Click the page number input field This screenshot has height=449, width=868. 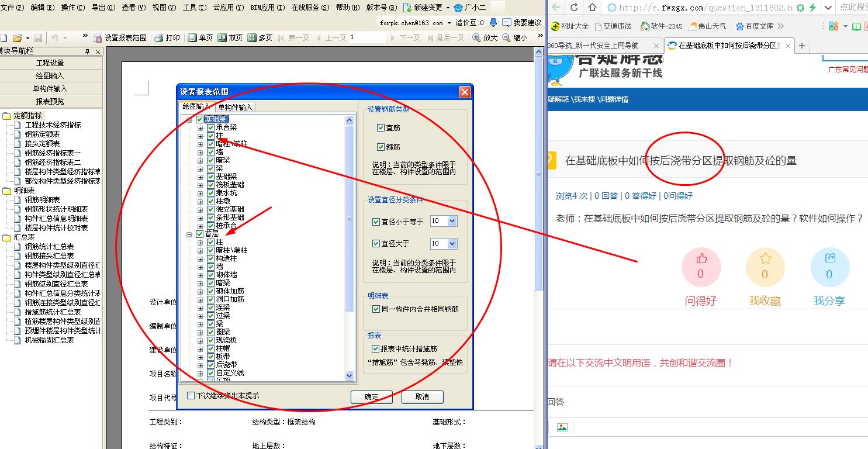(x=368, y=37)
